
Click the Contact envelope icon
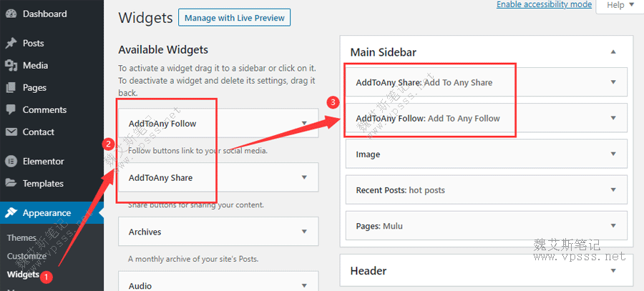pos(11,132)
